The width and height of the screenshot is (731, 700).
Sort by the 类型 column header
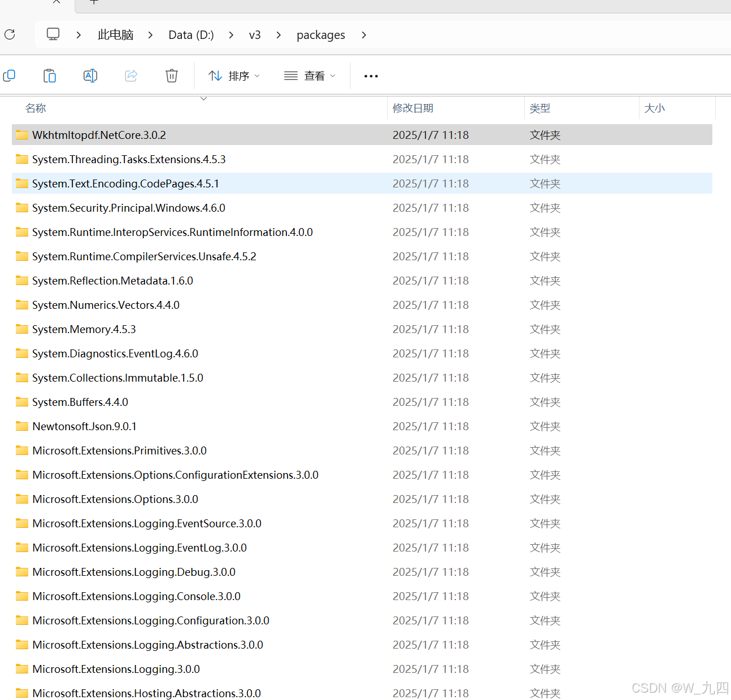(x=540, y=108)
